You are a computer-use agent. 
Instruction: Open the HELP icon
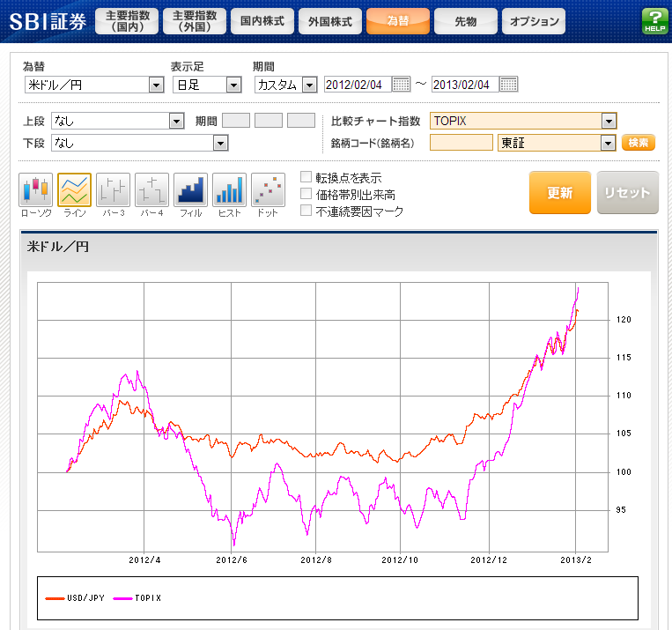(x=654, y=21)
